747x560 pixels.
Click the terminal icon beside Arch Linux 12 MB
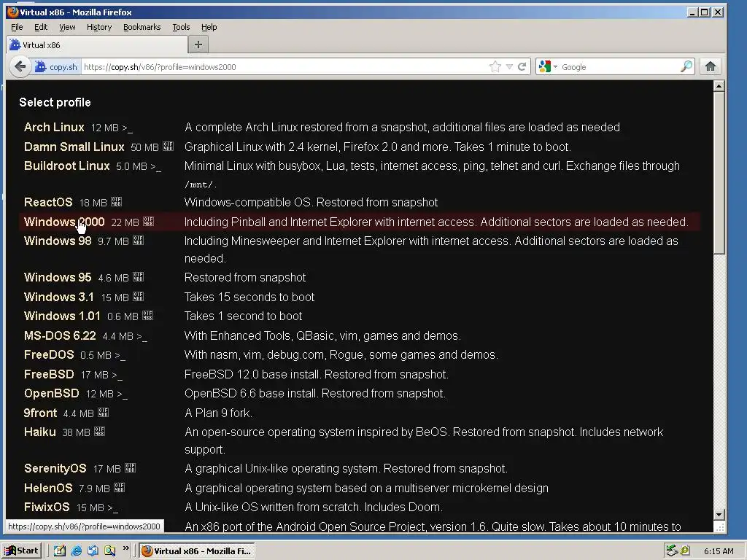pos(127,128)
